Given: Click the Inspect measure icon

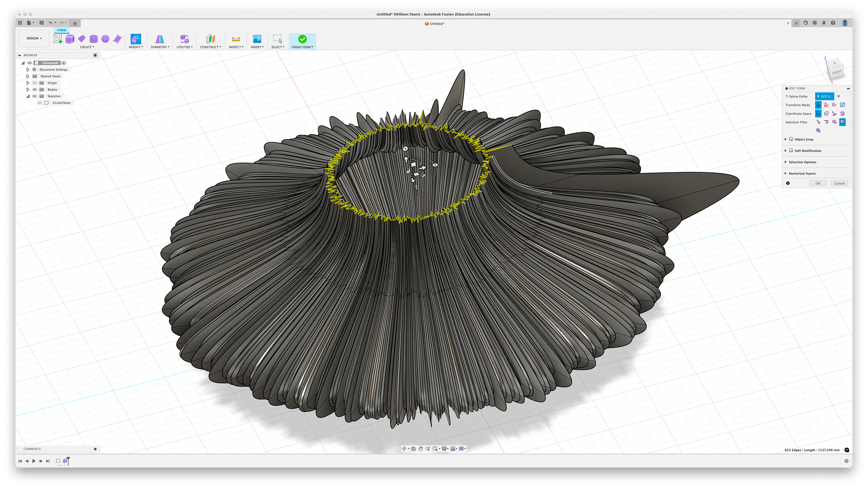Looking at the screenshot, I should point(236,39).
